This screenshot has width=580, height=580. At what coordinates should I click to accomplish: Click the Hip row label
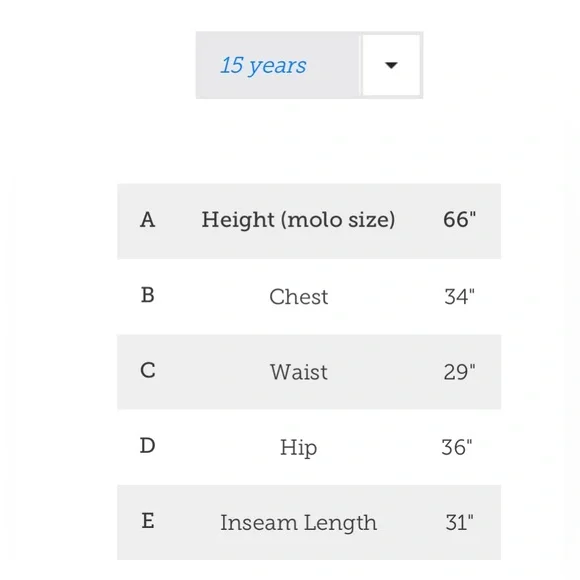(x=299, y=448)
